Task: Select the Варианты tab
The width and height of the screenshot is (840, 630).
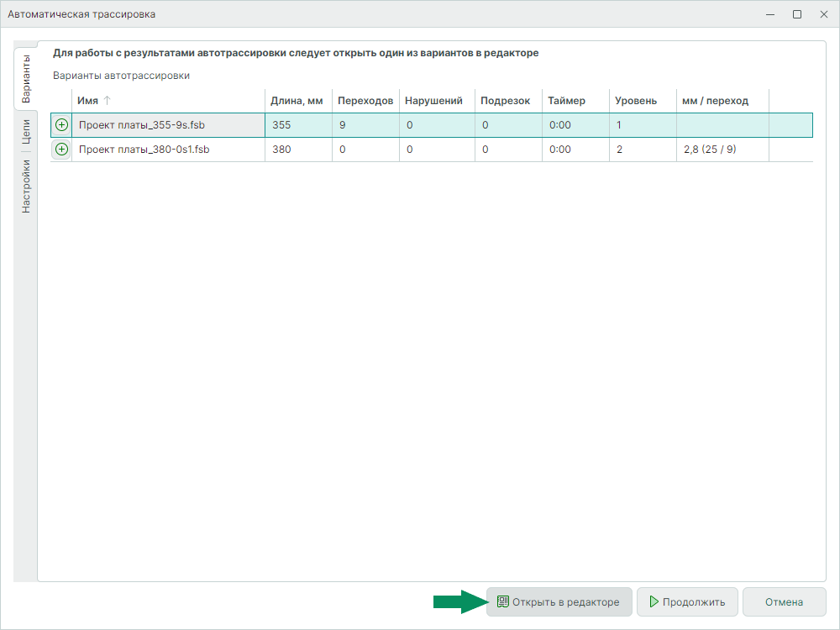Action: (26, 79)
